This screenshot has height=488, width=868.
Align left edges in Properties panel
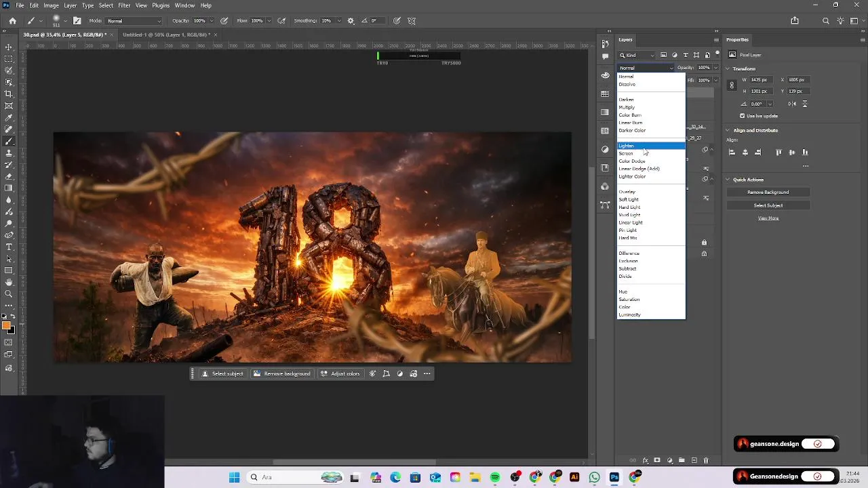[732, 152]
